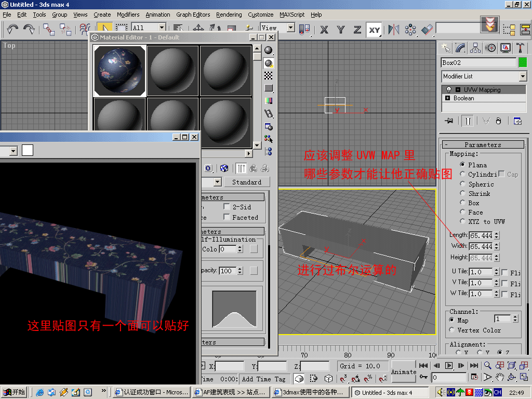The height and width of the screenshot is (399, 532).
Task: Open the View reference coordinate dropdown
Action: click(x=277, y=28)
